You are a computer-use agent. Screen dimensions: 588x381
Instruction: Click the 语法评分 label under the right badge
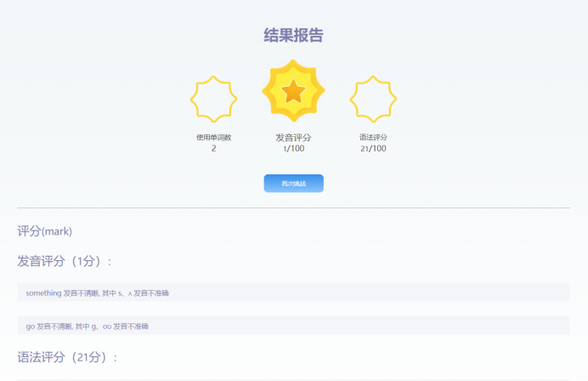click(373, 138)
